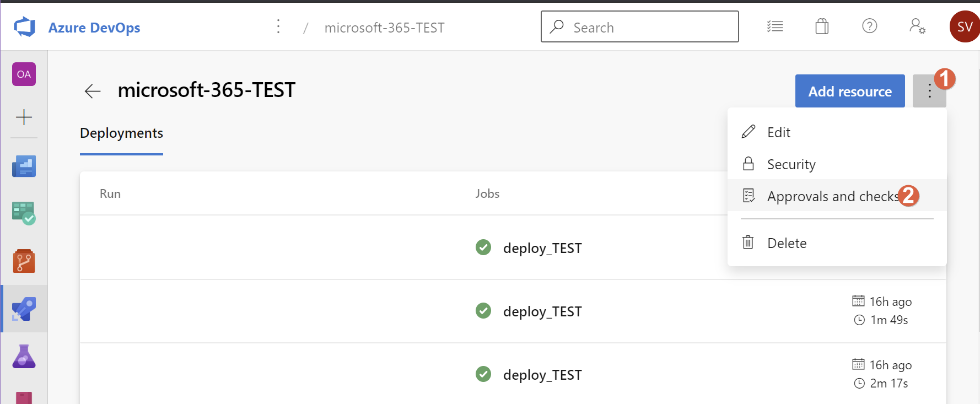Select Approvals and checks menu item

click(837, 196)
